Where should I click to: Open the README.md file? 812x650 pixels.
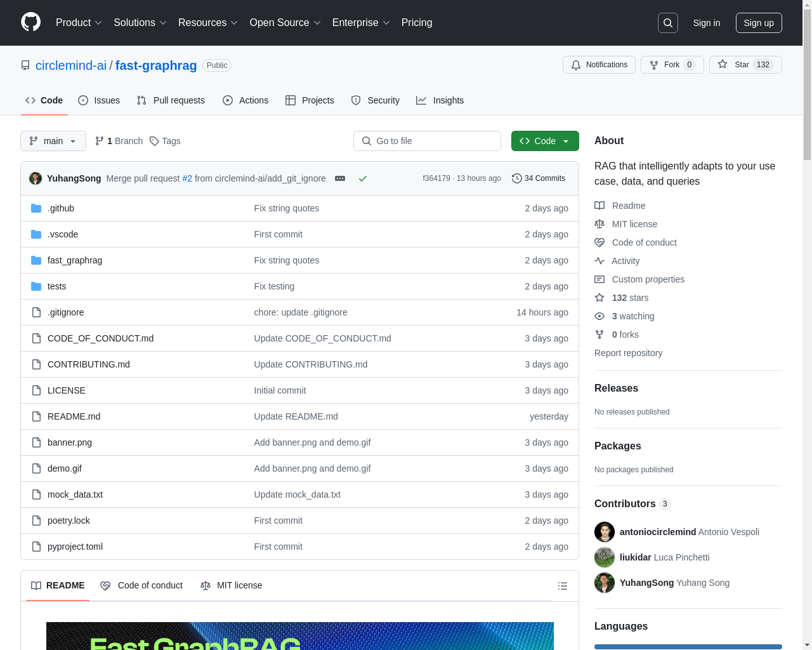pos(74,416)
